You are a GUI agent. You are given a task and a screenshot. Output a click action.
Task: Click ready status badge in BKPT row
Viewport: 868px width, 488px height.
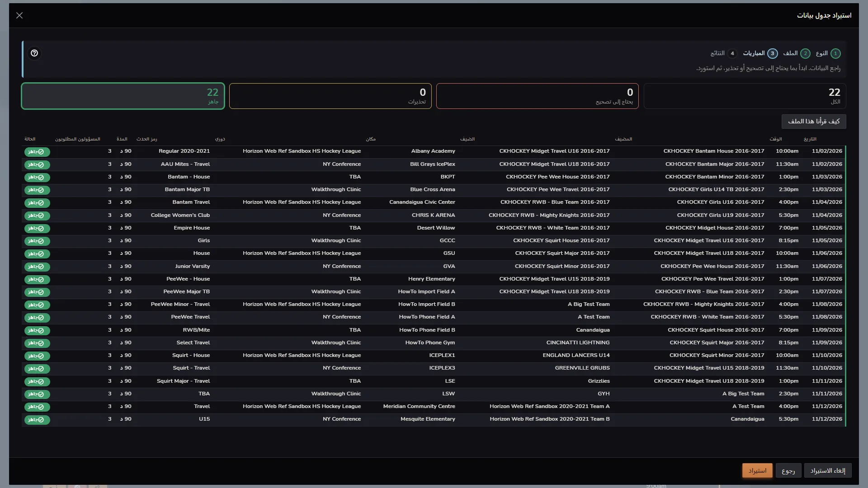[37, 177]
